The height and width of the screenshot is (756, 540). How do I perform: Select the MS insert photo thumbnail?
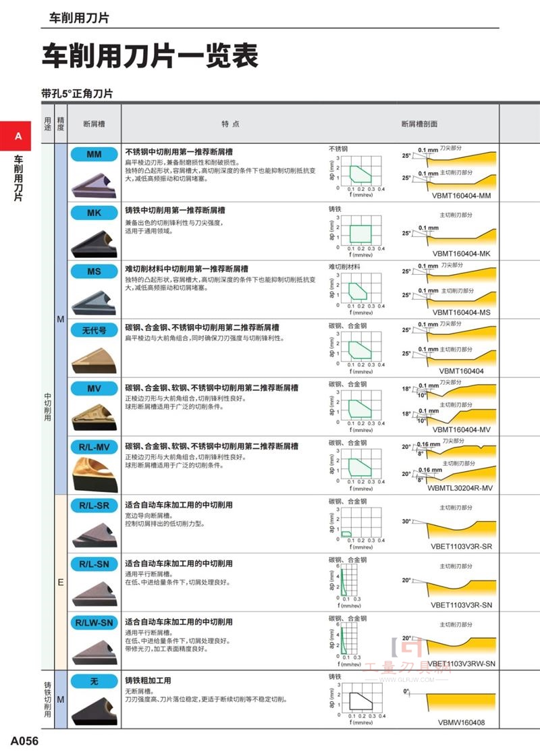tap(94, 303)
